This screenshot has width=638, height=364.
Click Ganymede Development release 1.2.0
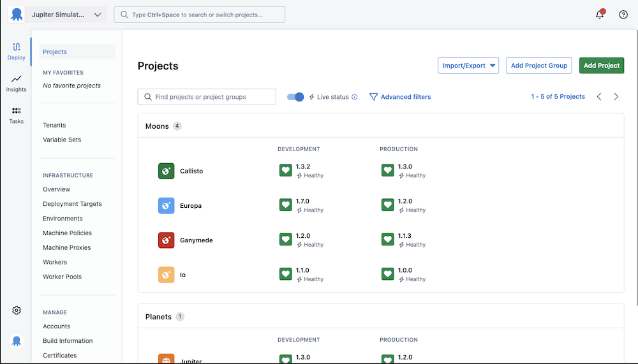pyautogui.click(x=302, y=236)
